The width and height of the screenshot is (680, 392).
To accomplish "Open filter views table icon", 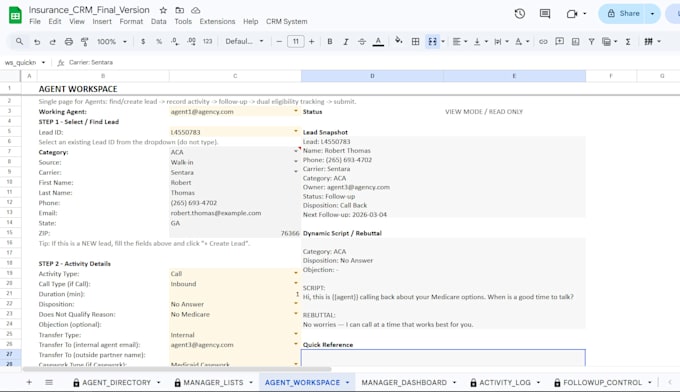I will [606, 42].
